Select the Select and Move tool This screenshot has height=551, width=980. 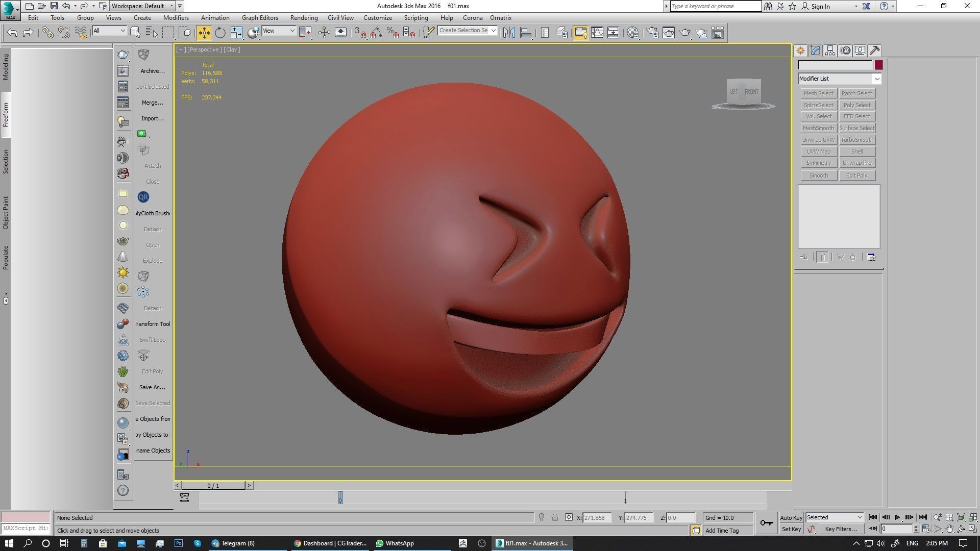[204, 33]
